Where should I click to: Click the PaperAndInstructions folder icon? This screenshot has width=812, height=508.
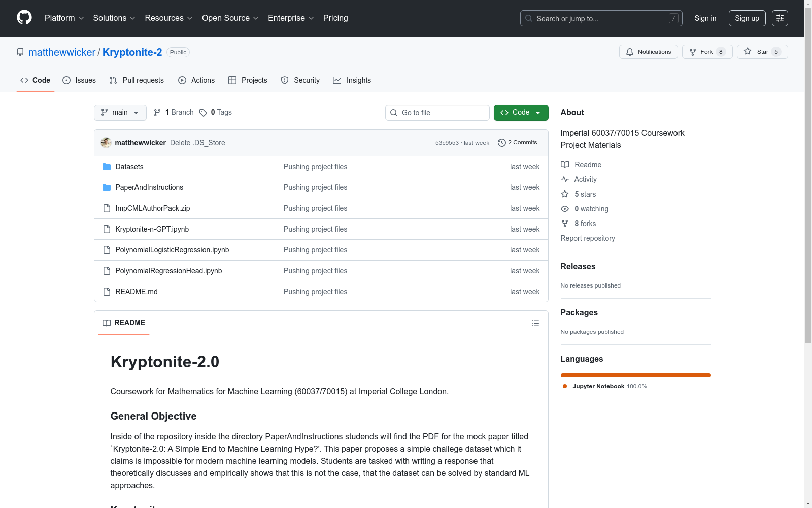click(107, 187)
